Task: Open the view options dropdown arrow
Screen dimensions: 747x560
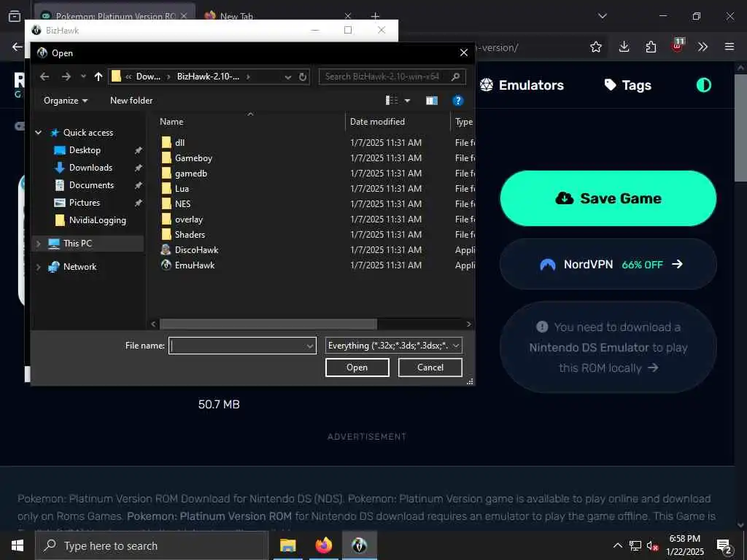Action: click(x=407, y=101)
